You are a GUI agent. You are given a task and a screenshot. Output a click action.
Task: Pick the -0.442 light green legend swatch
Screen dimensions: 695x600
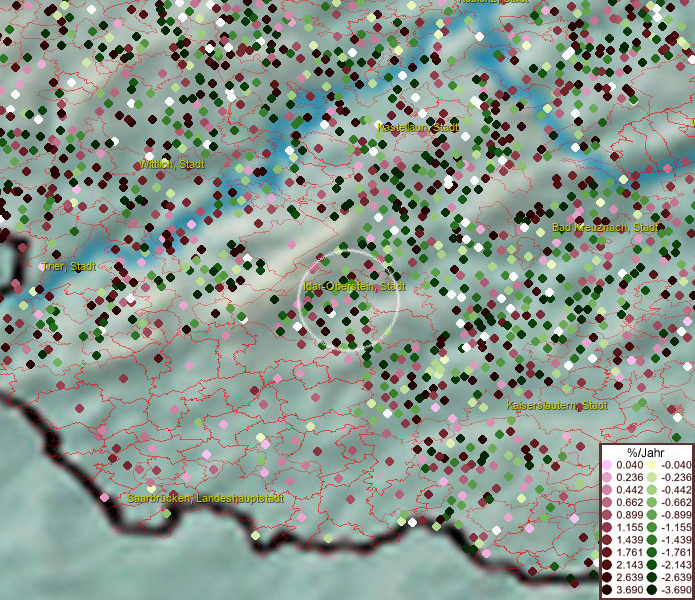tap(652, 490)
